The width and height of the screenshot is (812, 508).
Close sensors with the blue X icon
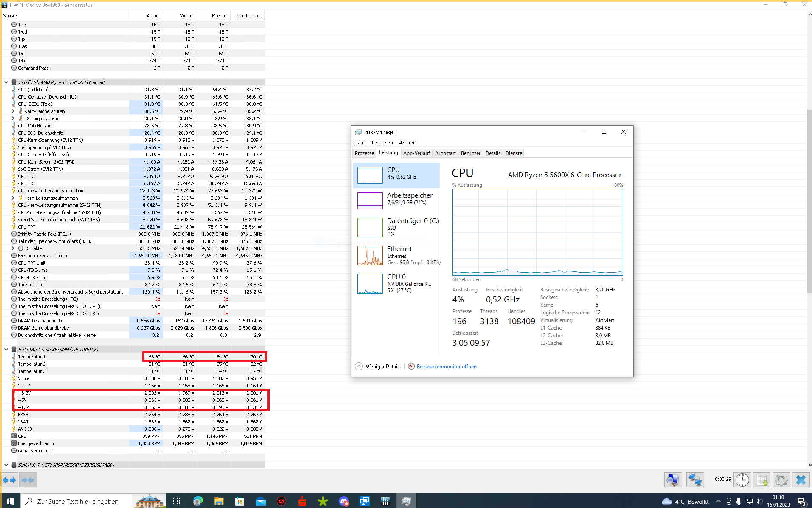(801, 480)
